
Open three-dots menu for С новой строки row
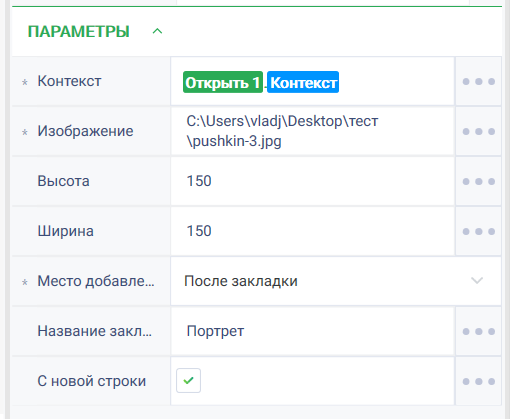coord(478,381)
